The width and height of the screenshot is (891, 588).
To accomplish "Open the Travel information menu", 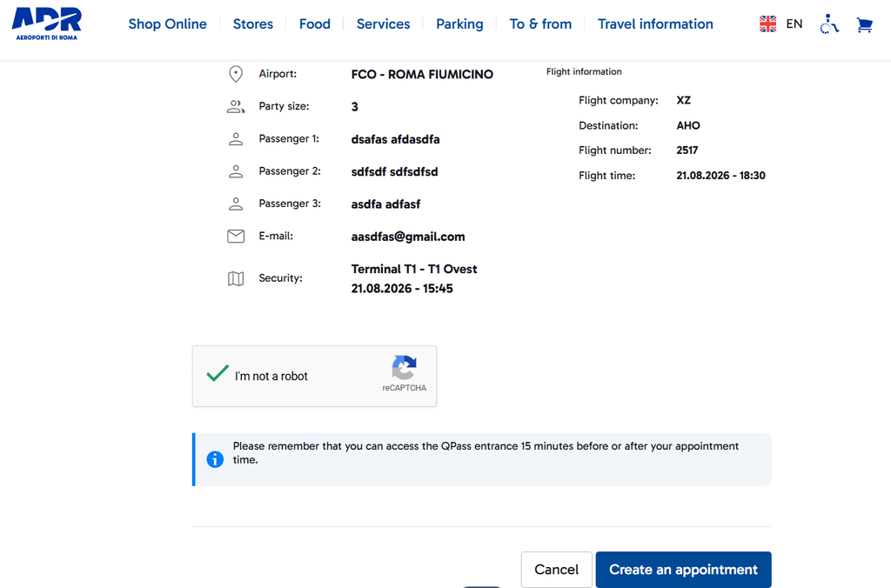I will click(655, 23).
